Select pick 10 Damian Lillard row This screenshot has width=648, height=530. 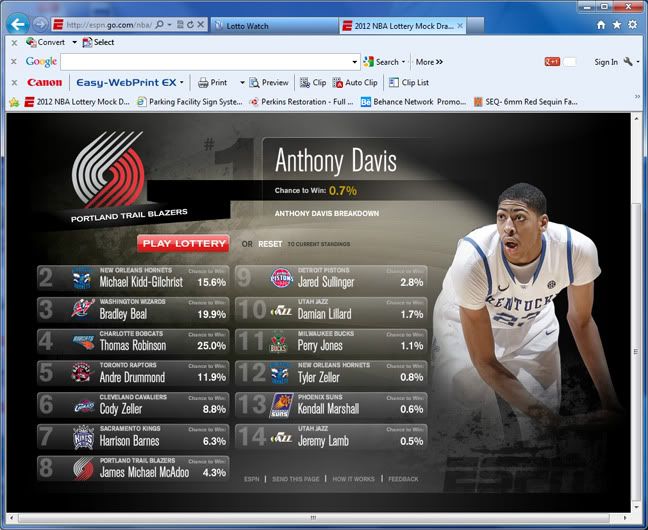coord(331,310)
